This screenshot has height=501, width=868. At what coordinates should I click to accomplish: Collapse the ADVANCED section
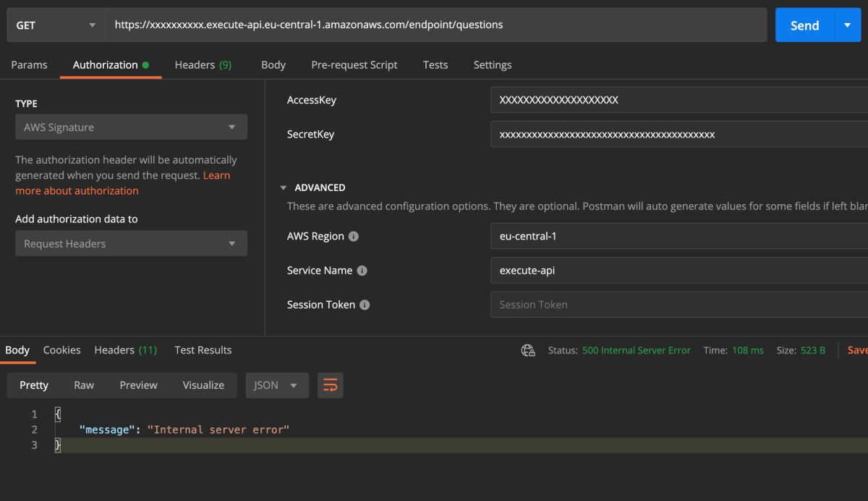click(284, 188)
